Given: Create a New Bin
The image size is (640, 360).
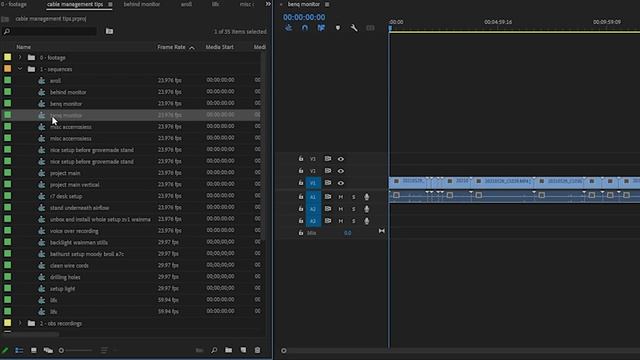Looking at the screenshot, I should (x=229, y=350).
